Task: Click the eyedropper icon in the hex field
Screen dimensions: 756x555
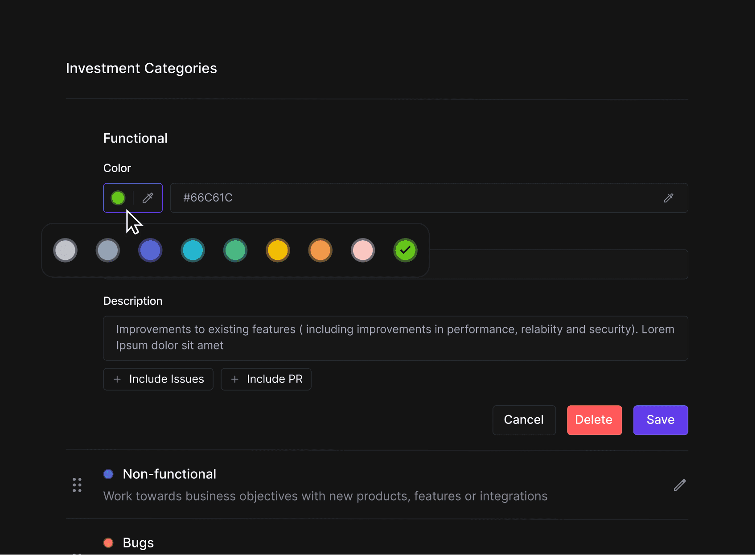Action: 669,198
